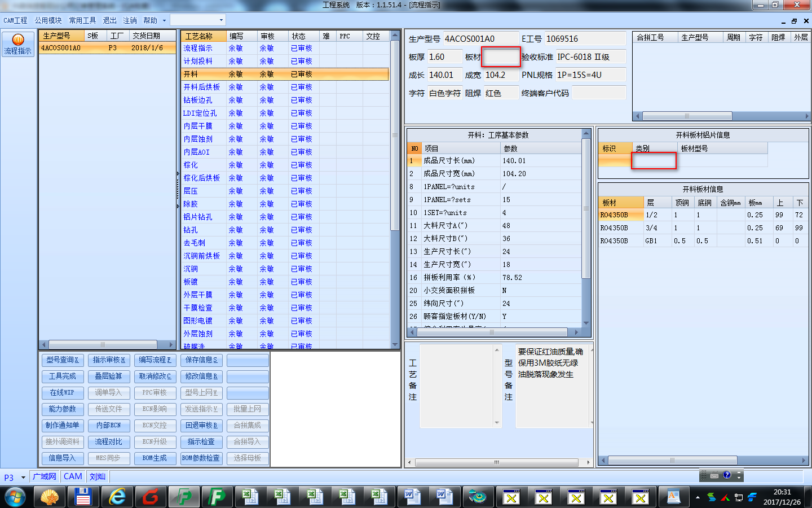The image size is (812, 508).
Task: Click the 在线WIP button
Action: (63, 392)
